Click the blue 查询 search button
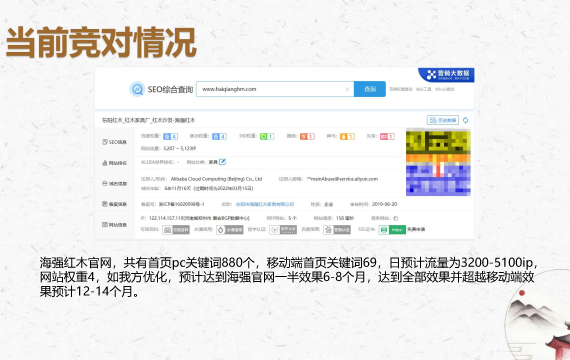 click(x=370, y=89)
